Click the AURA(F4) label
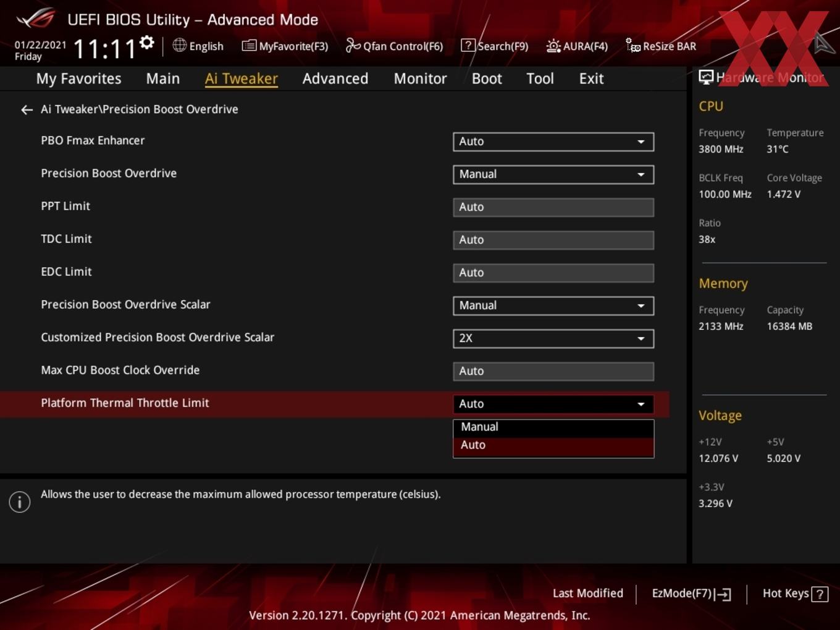Viewport: 840px width, 630px height. [x=586, y=46]
